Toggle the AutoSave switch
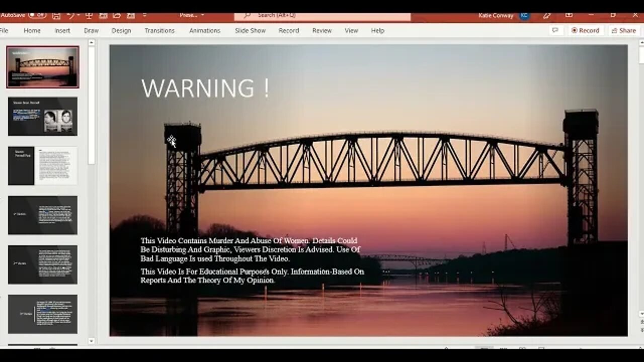This screenshot has height=362, width=644. click(x=37, y=16)
